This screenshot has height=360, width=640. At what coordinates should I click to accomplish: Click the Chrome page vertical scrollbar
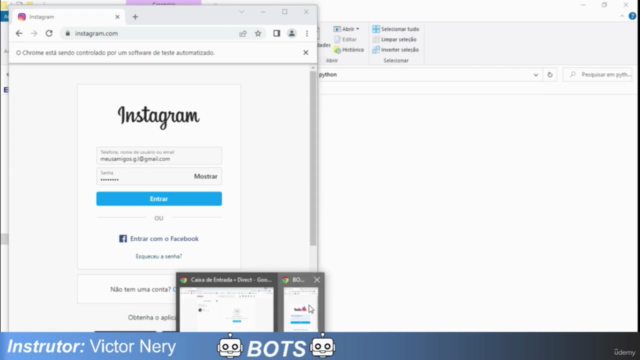(313, 159)
